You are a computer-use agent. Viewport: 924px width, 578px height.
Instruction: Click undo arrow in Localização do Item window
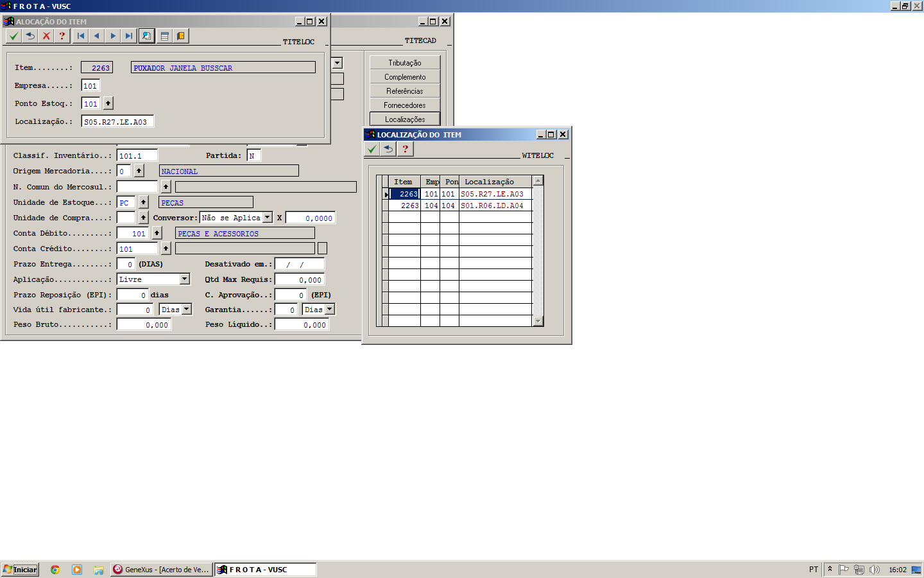click(388, 149)
